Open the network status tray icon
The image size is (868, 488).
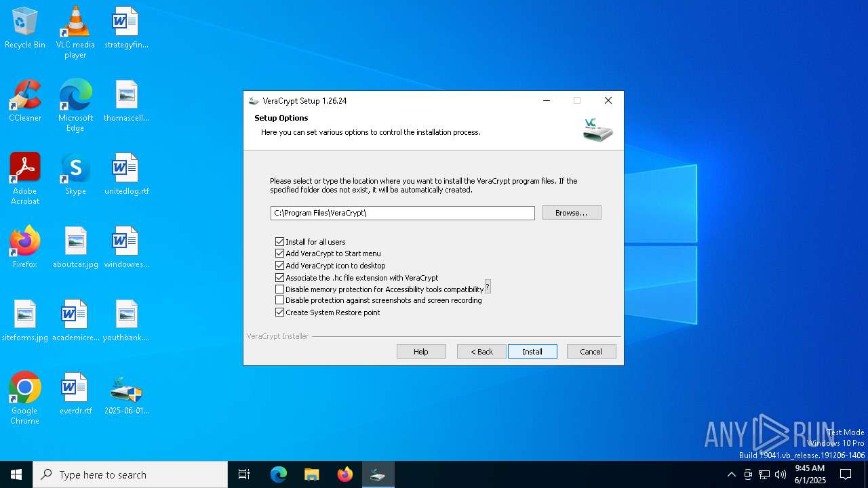pyautogui.click(x=764, y=474)
